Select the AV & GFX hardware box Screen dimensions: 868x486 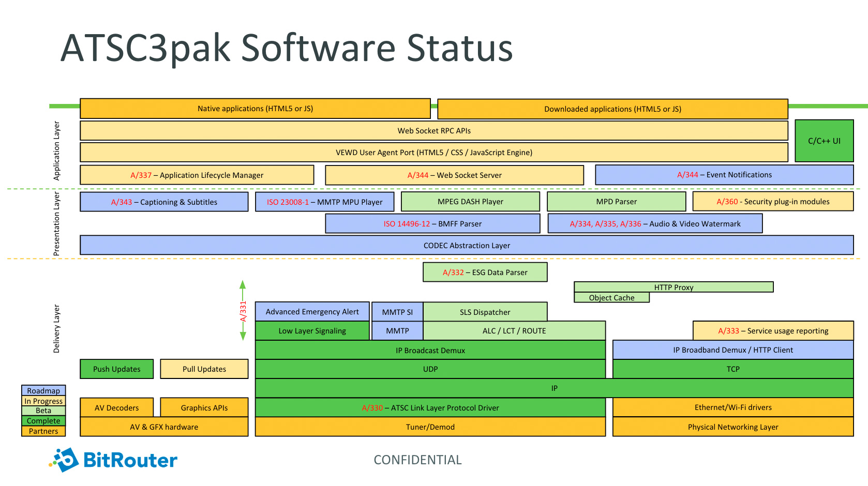coord(164,427)
